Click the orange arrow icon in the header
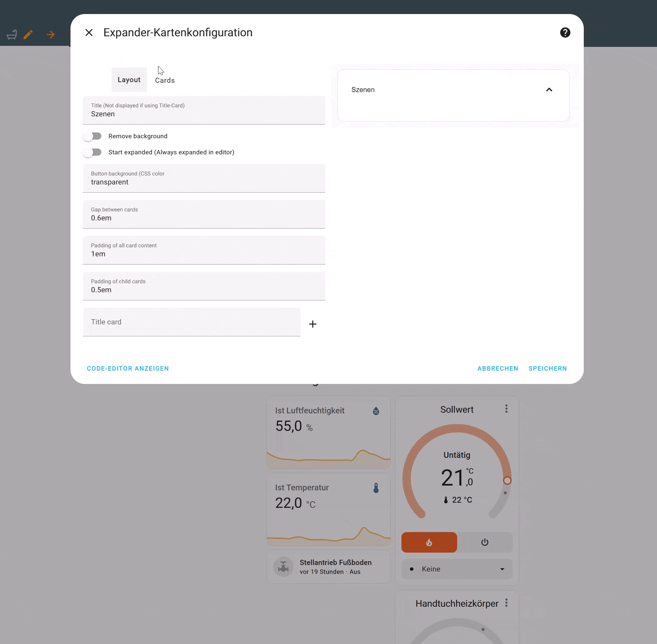The height and width of the screenshot is (644, 657). [x=50, y=34]
